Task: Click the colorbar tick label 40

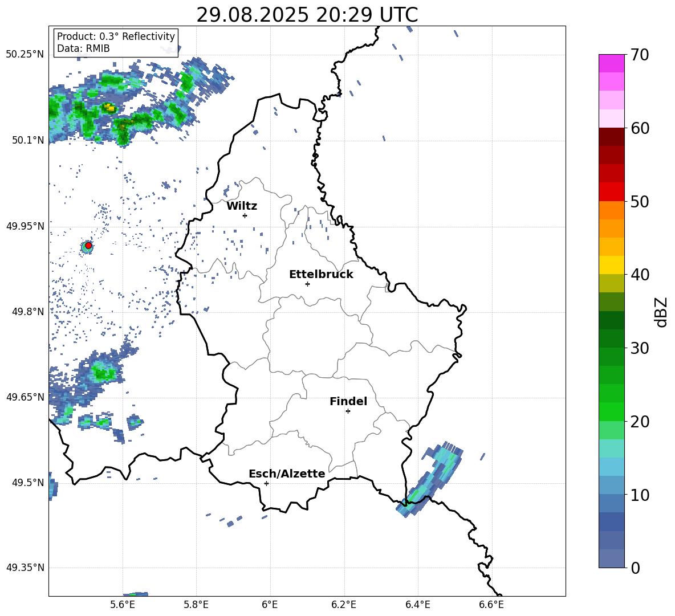Action: [x=640, y=275]
